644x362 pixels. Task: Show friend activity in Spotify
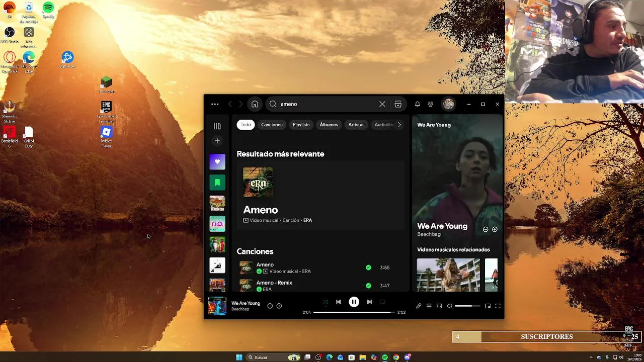[430, 104]
